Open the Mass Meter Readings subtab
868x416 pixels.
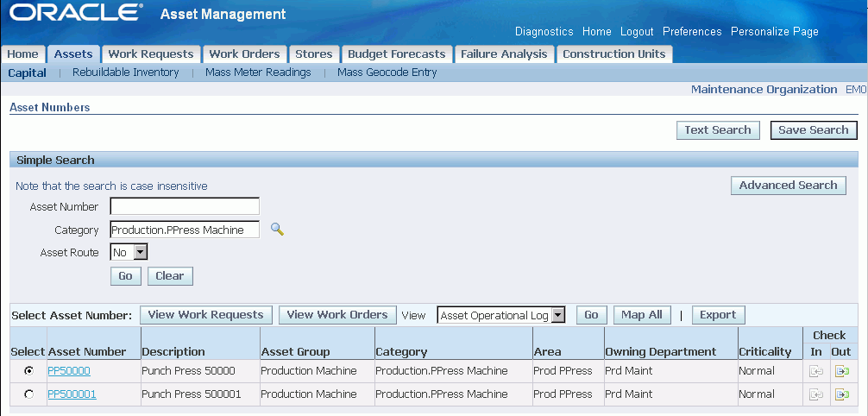click(x=258, y=72)
